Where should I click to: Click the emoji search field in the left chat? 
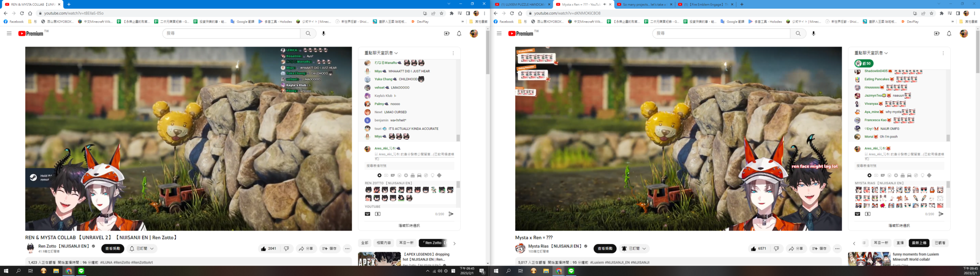(409, 166)
